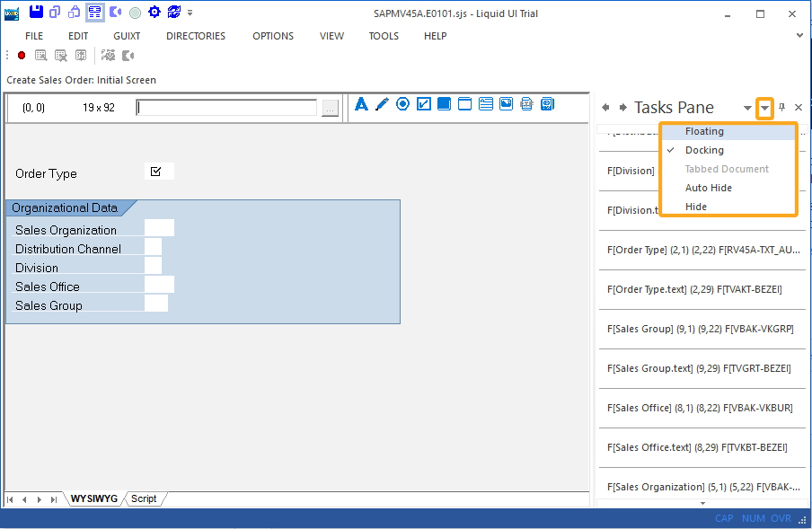Choose the radio button element tool
The height and width of the screenshot is (529, 812).
point(402,104)
